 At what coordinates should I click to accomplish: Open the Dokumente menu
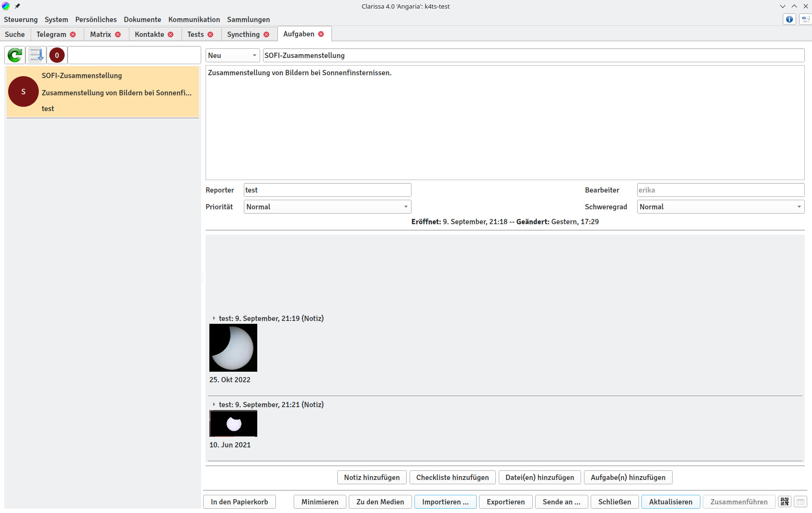pos(142,20)
